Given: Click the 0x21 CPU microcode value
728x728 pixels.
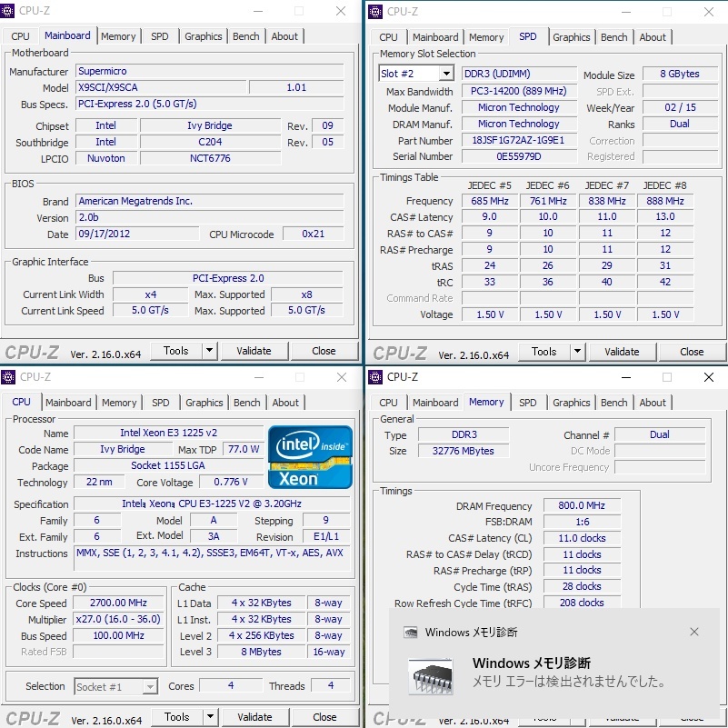Looking at the screenshot, I should click(314, 234).
